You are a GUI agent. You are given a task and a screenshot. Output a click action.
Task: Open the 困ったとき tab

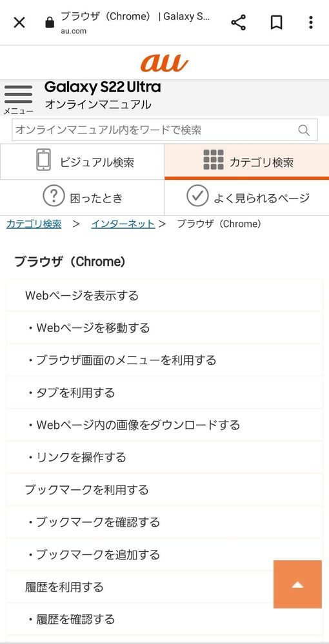pyautogui.click(x=83, y=197)
